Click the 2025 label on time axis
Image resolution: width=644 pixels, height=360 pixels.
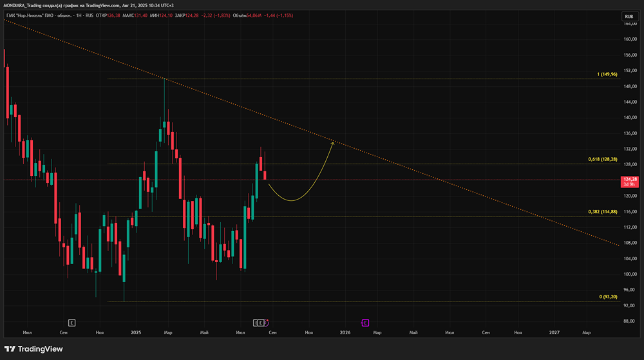coord(136,332)
